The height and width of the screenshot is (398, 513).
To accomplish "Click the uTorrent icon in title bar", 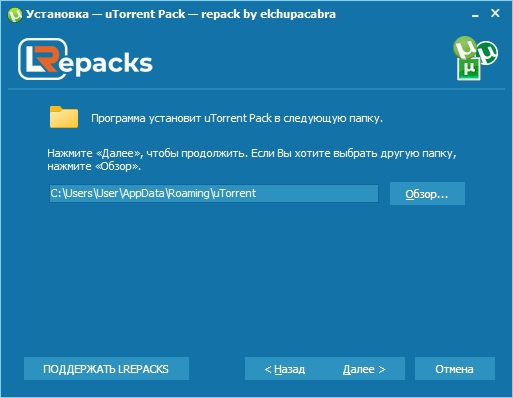I will point(15,15).
